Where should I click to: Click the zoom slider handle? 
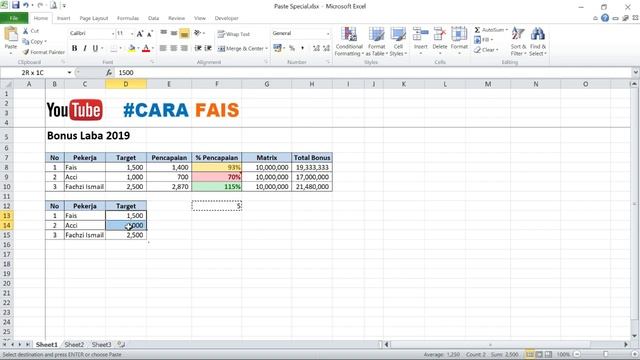pyautogui.click(x=606, y=354)
